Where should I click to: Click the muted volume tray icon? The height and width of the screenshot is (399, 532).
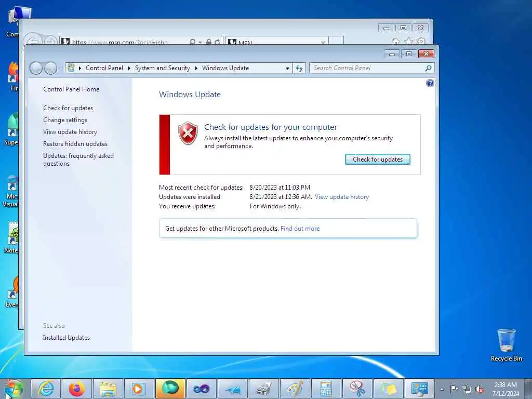(480, 390)
